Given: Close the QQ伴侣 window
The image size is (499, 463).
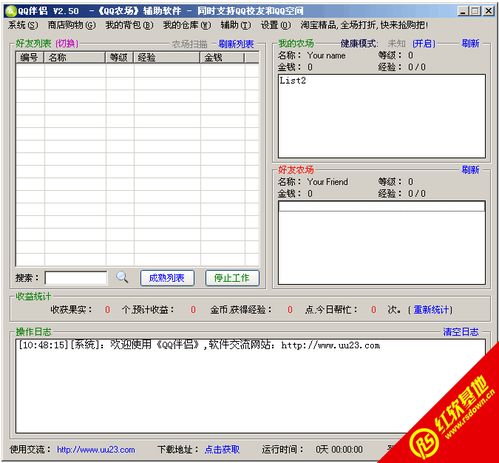Looking at the screenshot, I should (x=488, y=11).
